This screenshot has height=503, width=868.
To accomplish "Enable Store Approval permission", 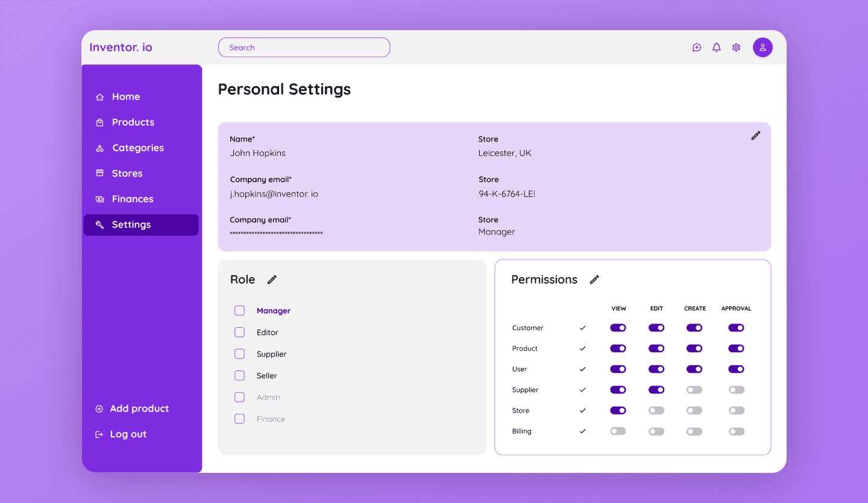I will tap(736, 411).
